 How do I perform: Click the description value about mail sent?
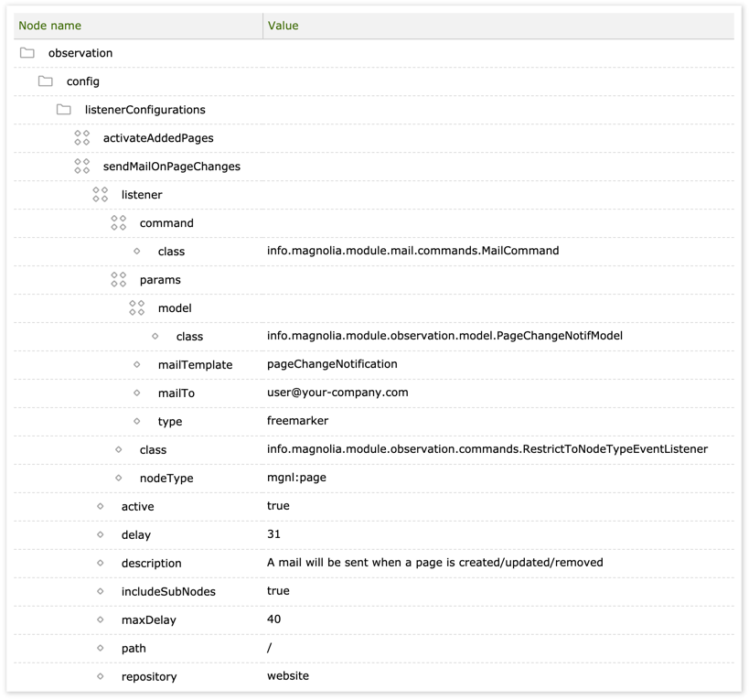tap(434, 563)
